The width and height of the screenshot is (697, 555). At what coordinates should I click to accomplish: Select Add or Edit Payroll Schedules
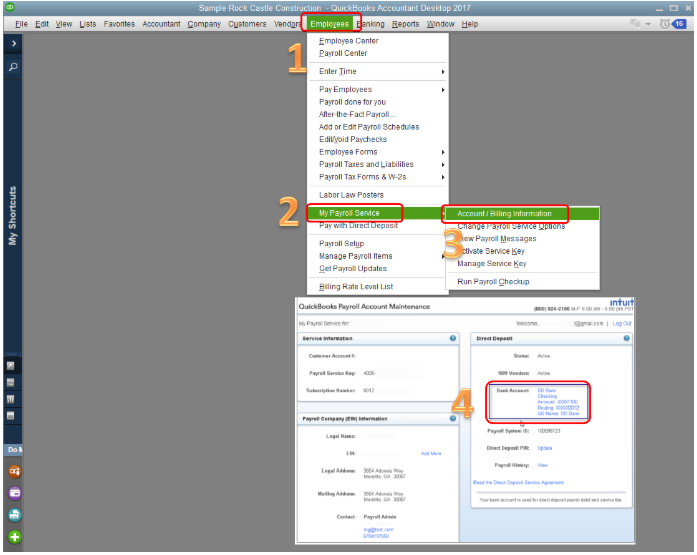point(369,127)
